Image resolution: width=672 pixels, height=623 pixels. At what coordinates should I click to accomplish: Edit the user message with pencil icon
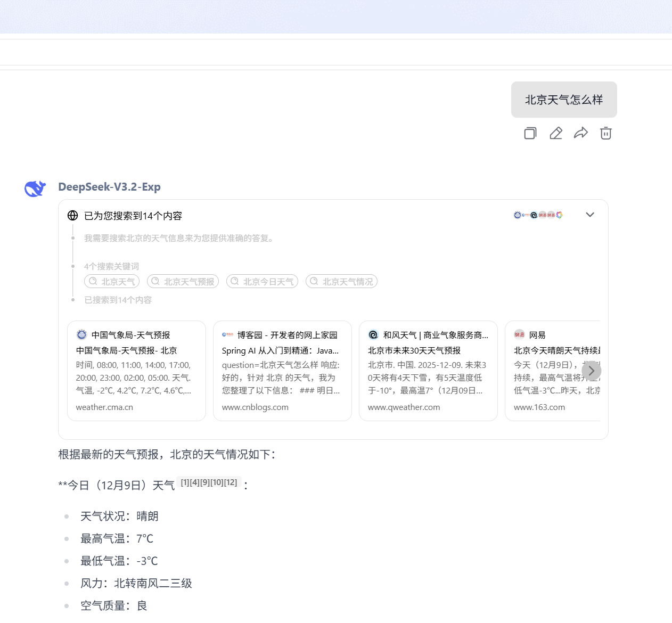(555, 133)
